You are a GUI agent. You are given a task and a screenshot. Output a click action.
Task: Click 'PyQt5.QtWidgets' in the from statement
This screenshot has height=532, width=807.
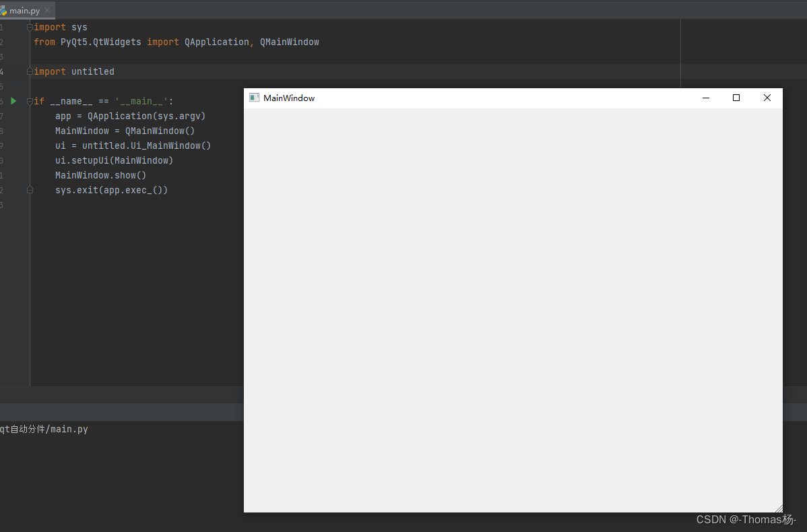101,42
